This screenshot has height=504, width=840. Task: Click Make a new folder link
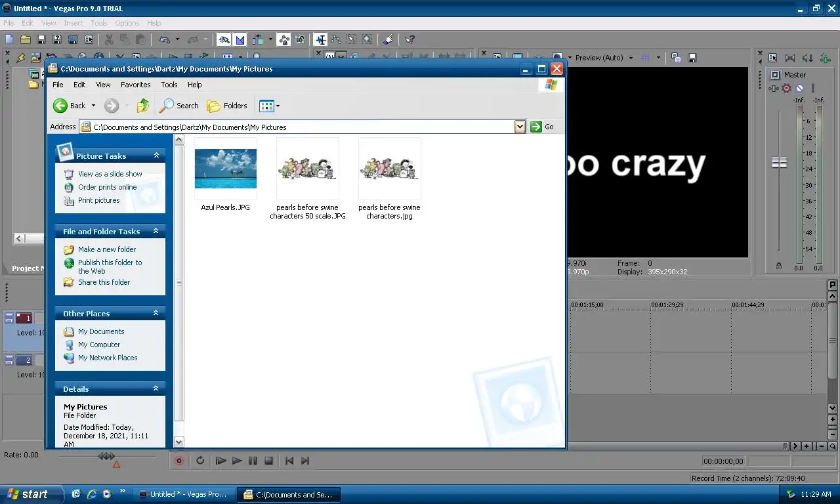pyautogui.click(x=107, y=249)
